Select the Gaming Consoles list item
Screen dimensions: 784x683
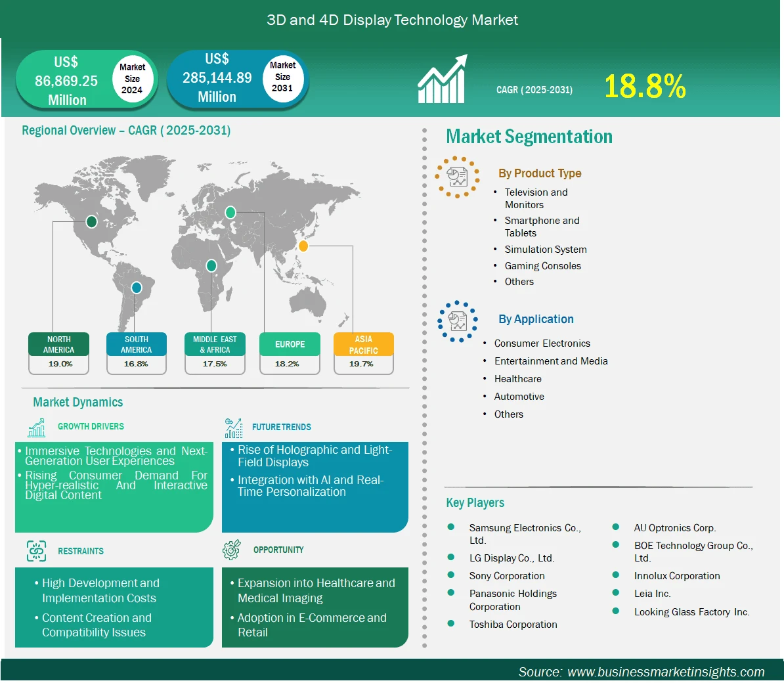[x=542, y=266]
